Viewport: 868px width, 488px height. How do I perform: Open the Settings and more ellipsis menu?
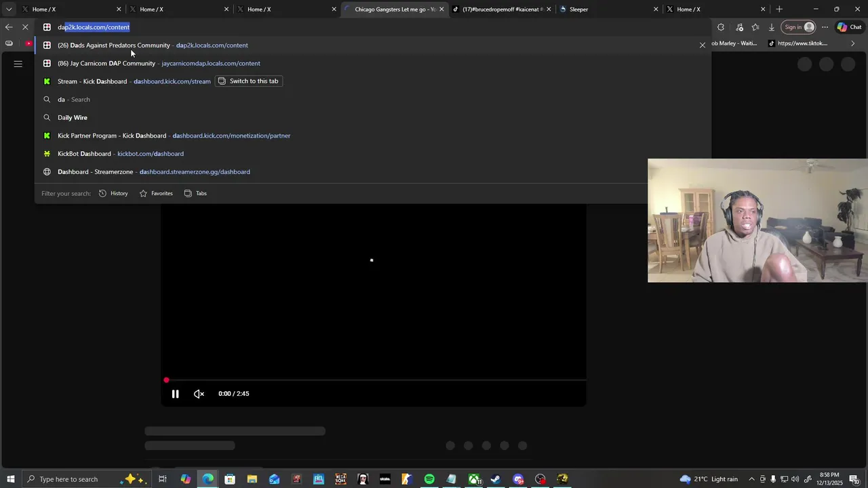(x=825, y=27)
